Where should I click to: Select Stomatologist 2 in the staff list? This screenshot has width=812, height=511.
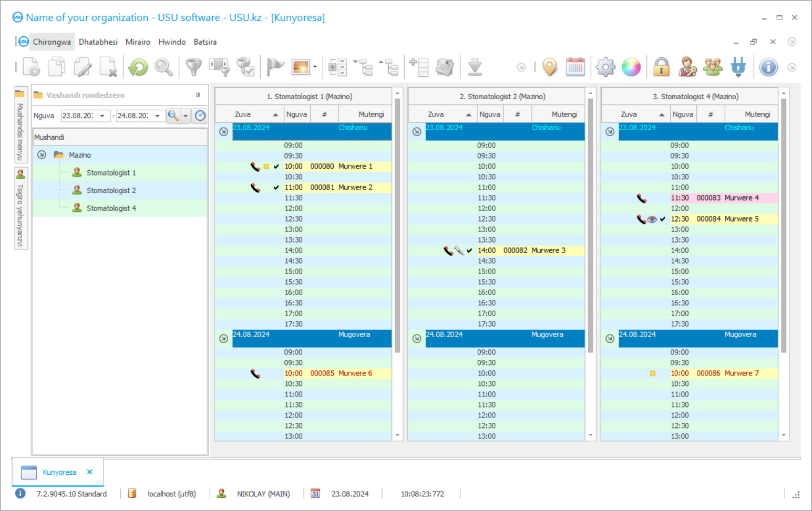click(x=110, y=190)
